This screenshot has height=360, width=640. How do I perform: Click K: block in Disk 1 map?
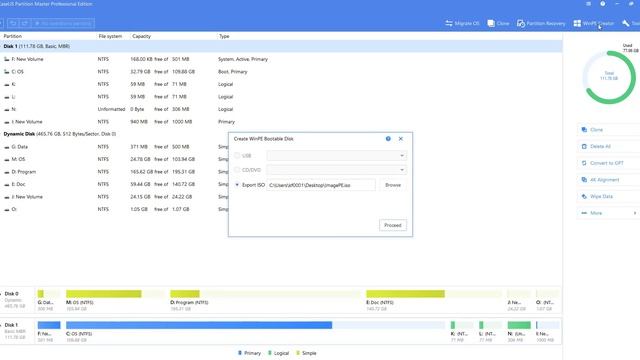(462, 325)
